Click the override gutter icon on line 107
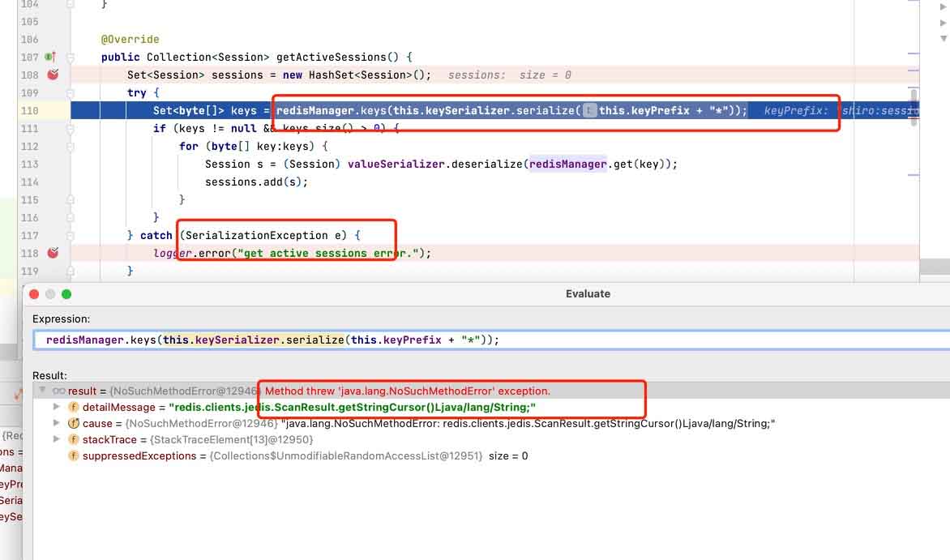 point(50,57)
